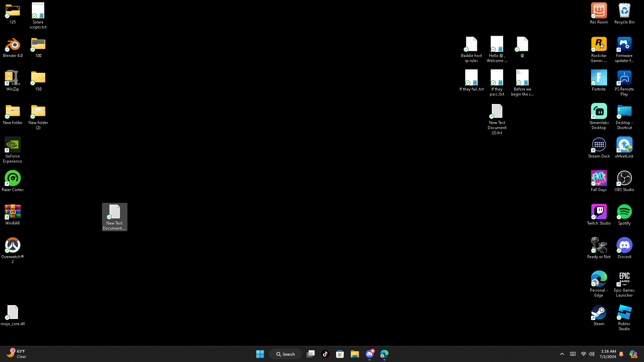644x362 pixels.
Task: Open Task View from the taskbar
Action: pos(311,354)
